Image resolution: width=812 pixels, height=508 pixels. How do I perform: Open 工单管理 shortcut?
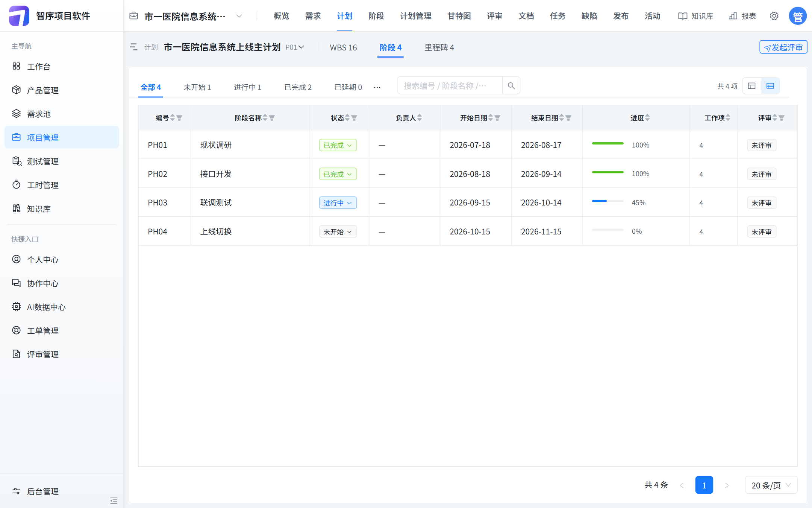click(x=62, y=331)
